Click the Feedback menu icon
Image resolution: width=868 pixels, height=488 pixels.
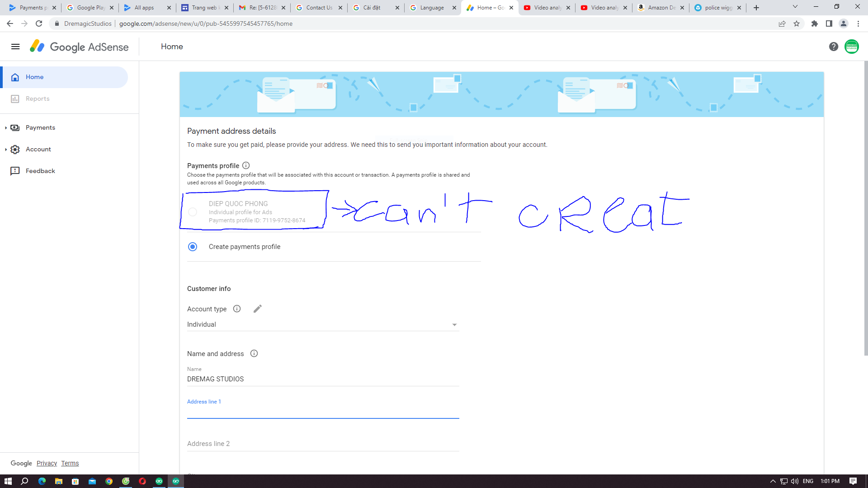pyautogui.click(x=15, y=170)
